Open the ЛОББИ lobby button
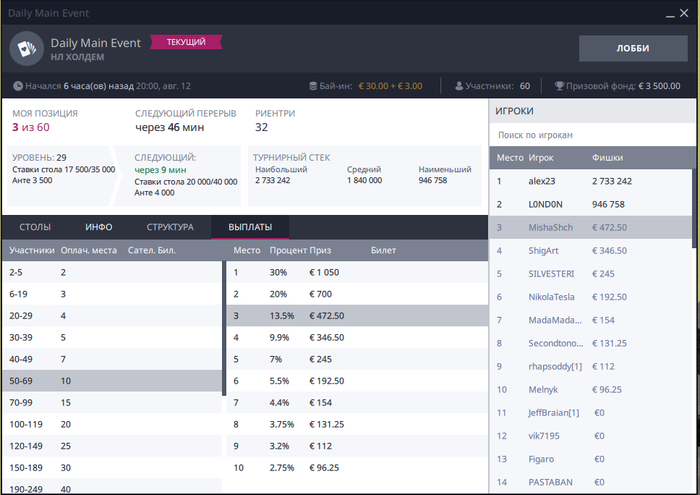This screenshot has width=700, height=495. click(633, 48)
